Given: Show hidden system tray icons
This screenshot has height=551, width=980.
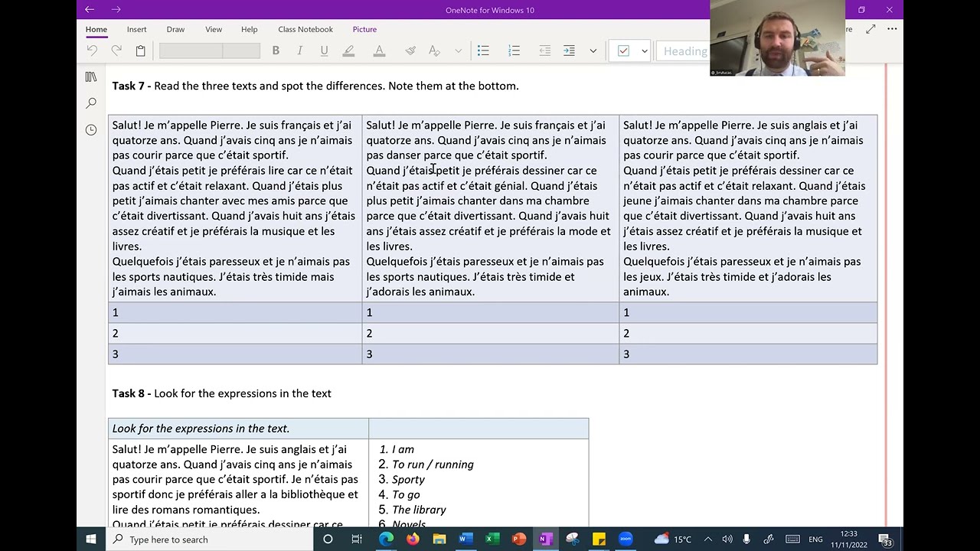Looking at the screenshot, I should coord(708,540).
